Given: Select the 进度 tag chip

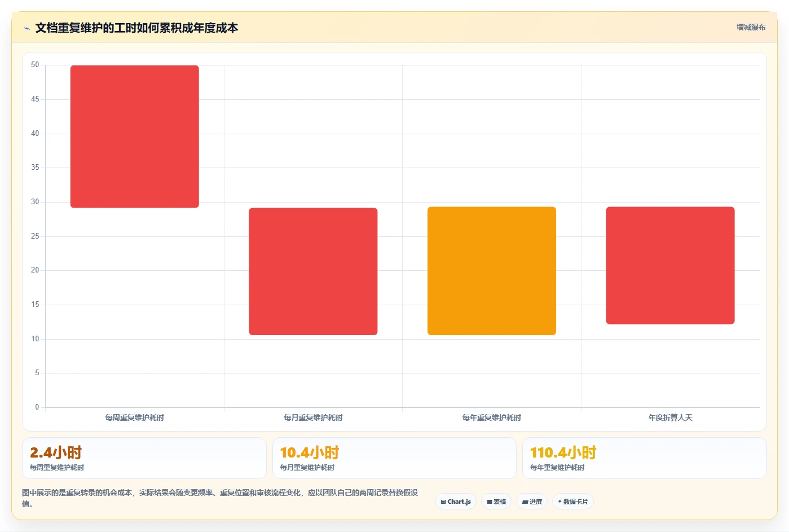Looking at the screenshot, I should (x=532, y=502).
